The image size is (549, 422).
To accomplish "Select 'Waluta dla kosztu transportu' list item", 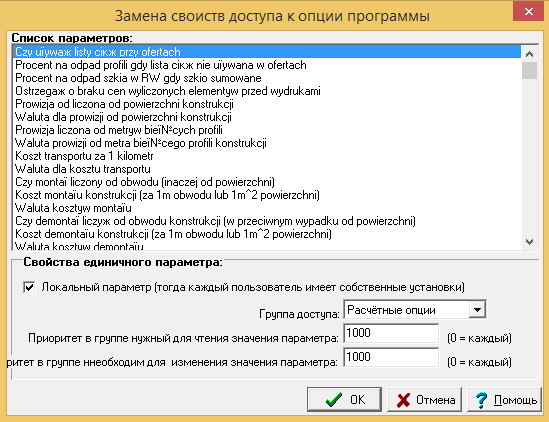I will click(83, 169).
